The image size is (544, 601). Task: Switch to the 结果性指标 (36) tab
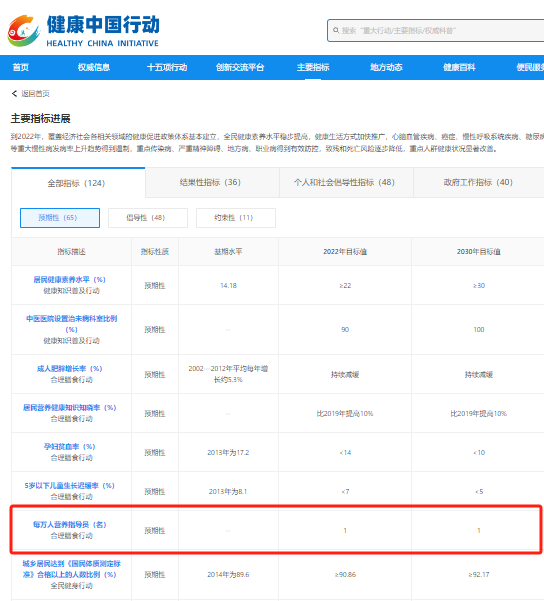click(x=212, y=182)
